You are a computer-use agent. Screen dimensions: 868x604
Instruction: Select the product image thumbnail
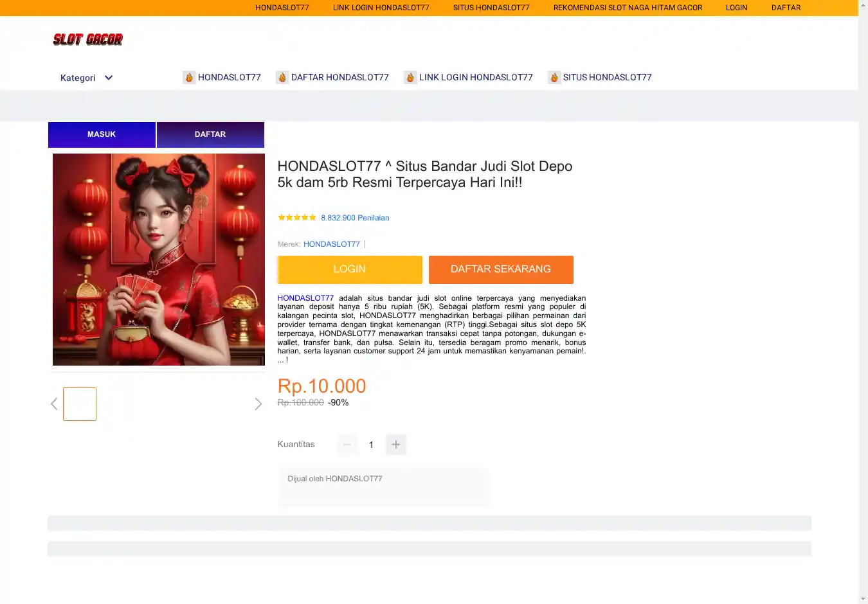click(x=80, y=404)
